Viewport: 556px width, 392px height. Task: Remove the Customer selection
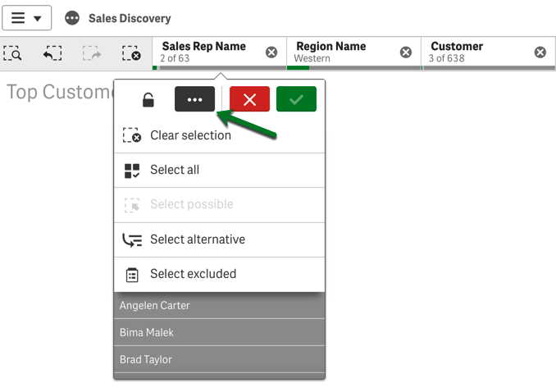[x=540, y=52]
